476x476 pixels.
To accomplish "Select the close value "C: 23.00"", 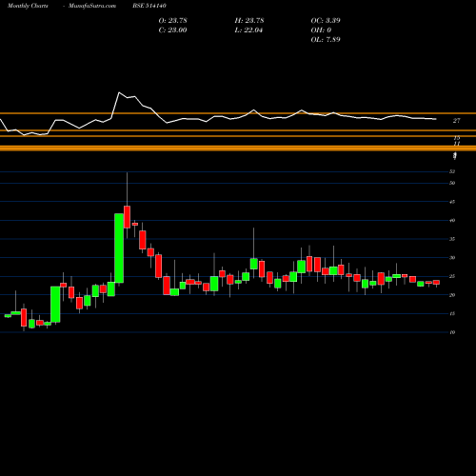I will [x=172, y=30].
